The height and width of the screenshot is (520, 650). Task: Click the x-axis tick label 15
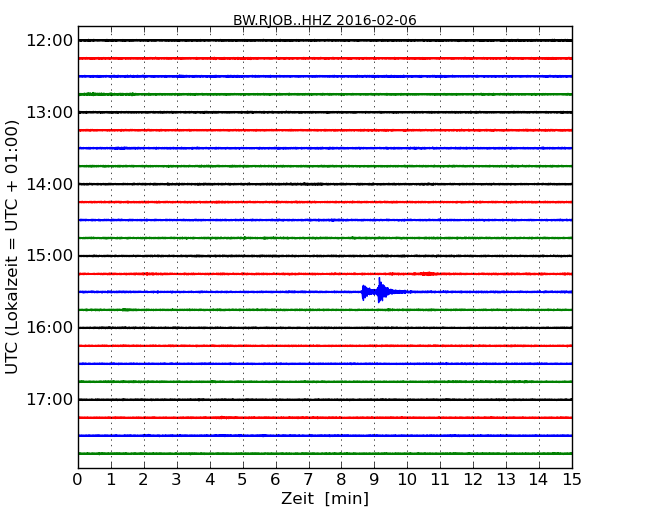point(572,479)
